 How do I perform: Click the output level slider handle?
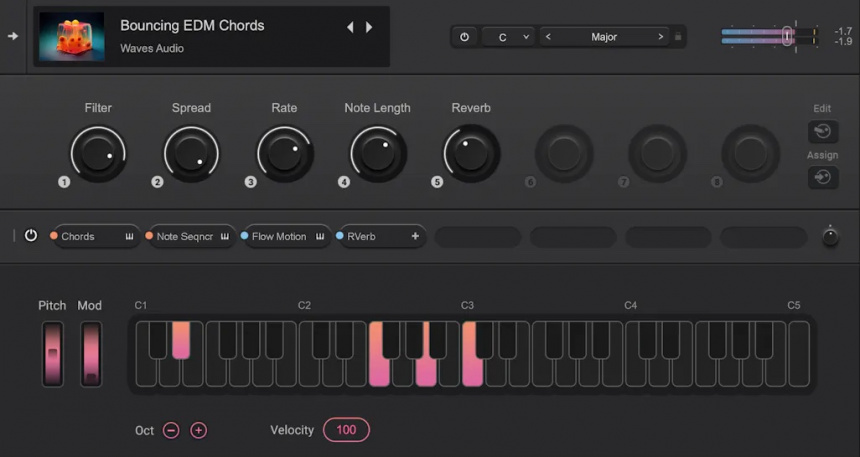click(x=787, y=36)
